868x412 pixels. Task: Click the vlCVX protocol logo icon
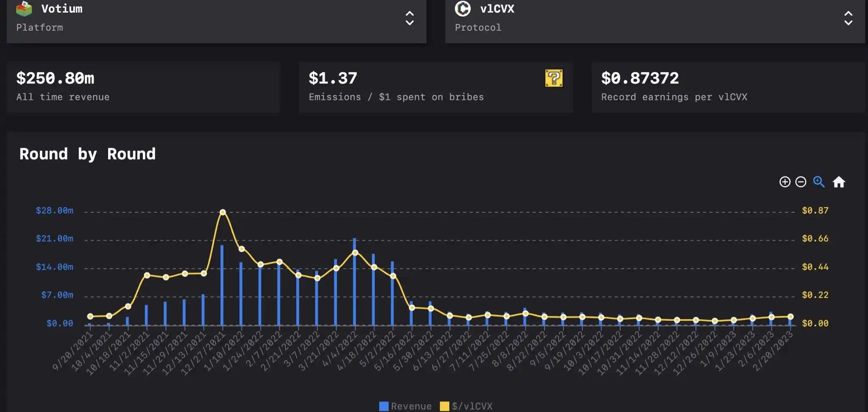[462, 8]
